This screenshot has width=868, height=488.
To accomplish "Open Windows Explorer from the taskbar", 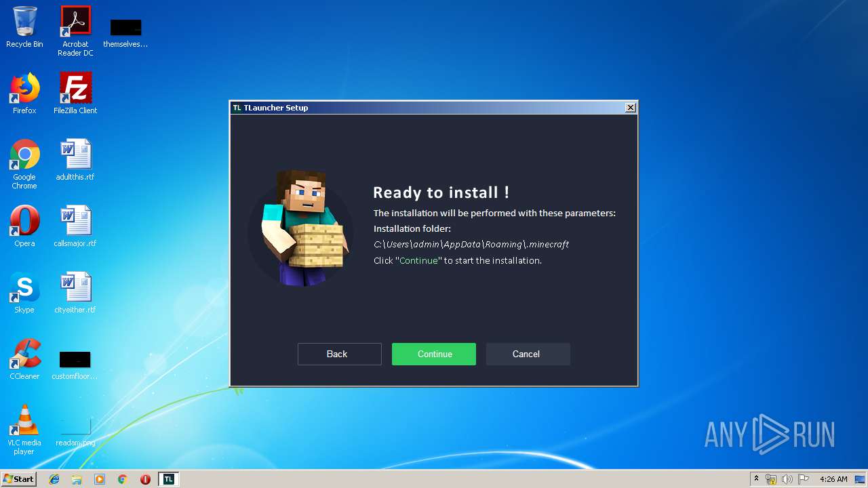I will pos(77,479).
